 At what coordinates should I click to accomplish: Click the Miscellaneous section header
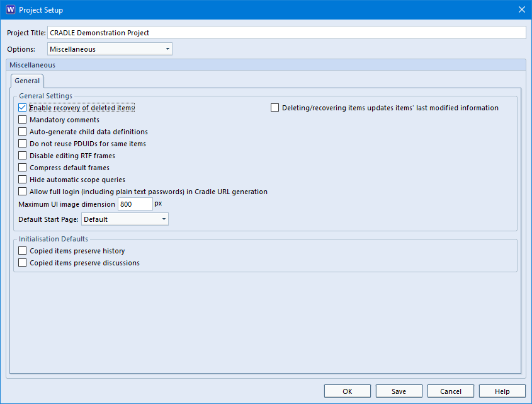(266, 65)
